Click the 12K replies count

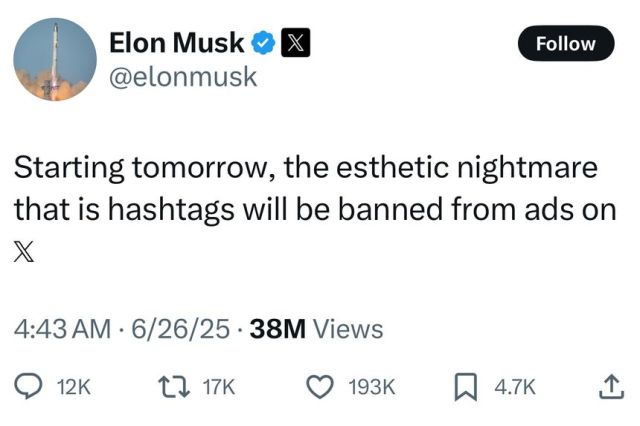pos(74,386)
